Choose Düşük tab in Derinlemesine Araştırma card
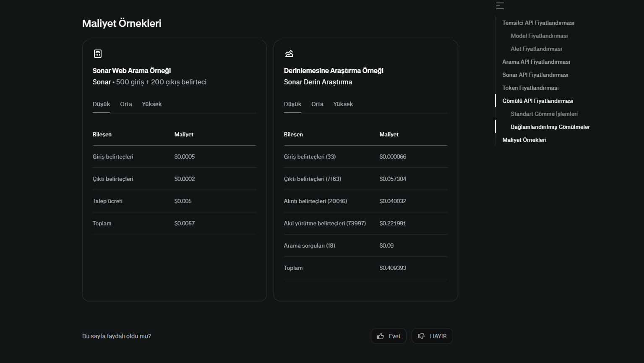The image size is (644, 363). coord(293,104)
